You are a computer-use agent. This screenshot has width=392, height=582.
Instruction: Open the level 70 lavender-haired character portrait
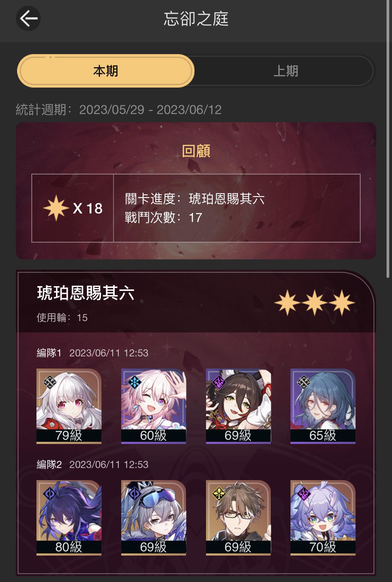[323, 518]
